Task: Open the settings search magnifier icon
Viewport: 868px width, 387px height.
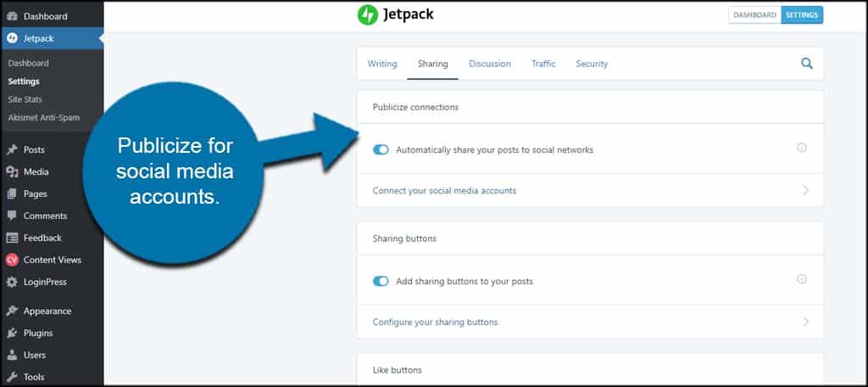Action: coord(807,63)
